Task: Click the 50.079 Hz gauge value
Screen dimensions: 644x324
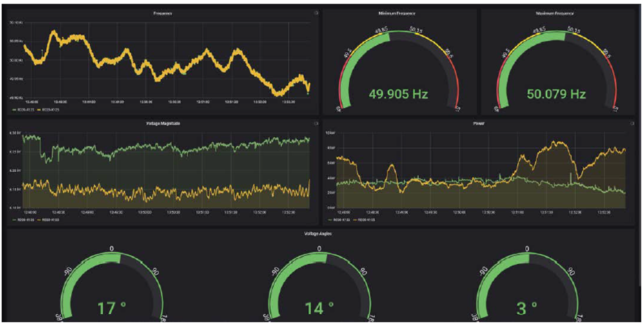Action: point(556,94)
